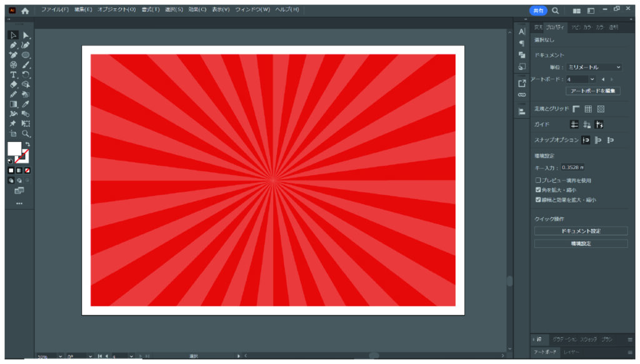Click the キー入力 value field

click(x=572, y=167)
